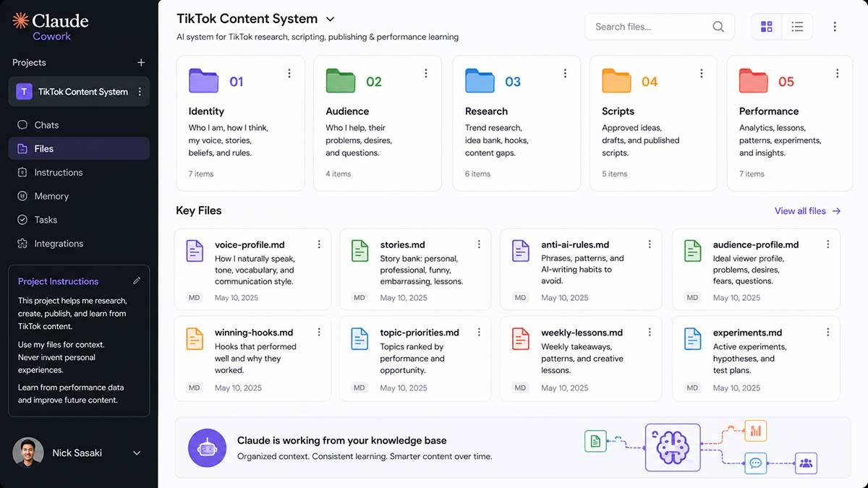This screenshot has height=488, width=868.
Task: Open the orange Scripts folder icon
Action: point(616,80)
